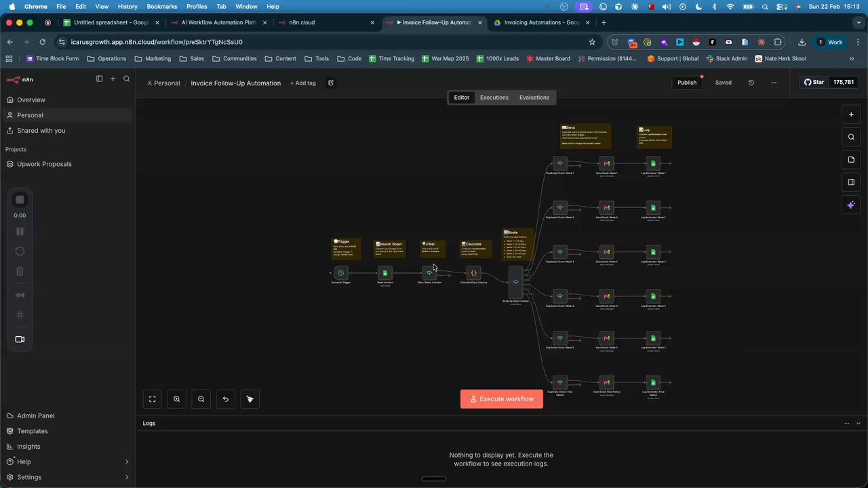Expand hidden bookmarks double-chevron
The width and height of the screenshot is (868, 488).
pyautogui.click(x=850, y=58)
